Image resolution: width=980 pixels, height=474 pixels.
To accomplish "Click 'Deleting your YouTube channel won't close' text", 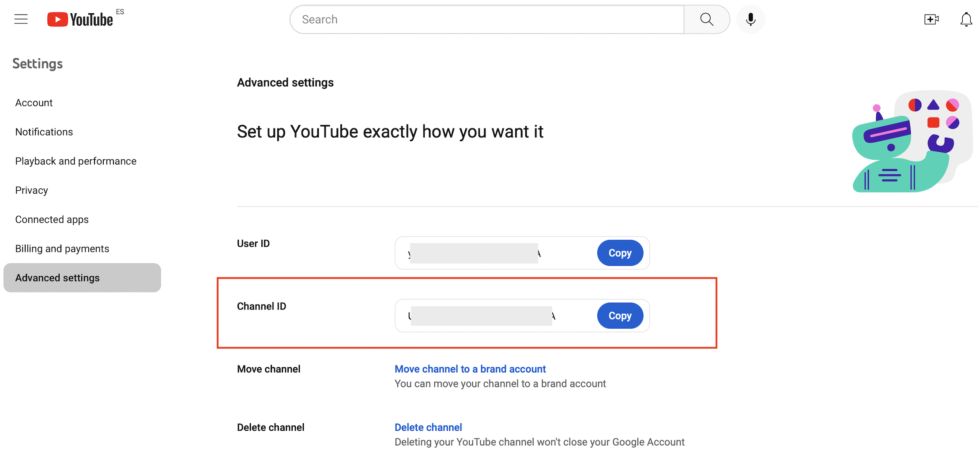I will 539,442.
